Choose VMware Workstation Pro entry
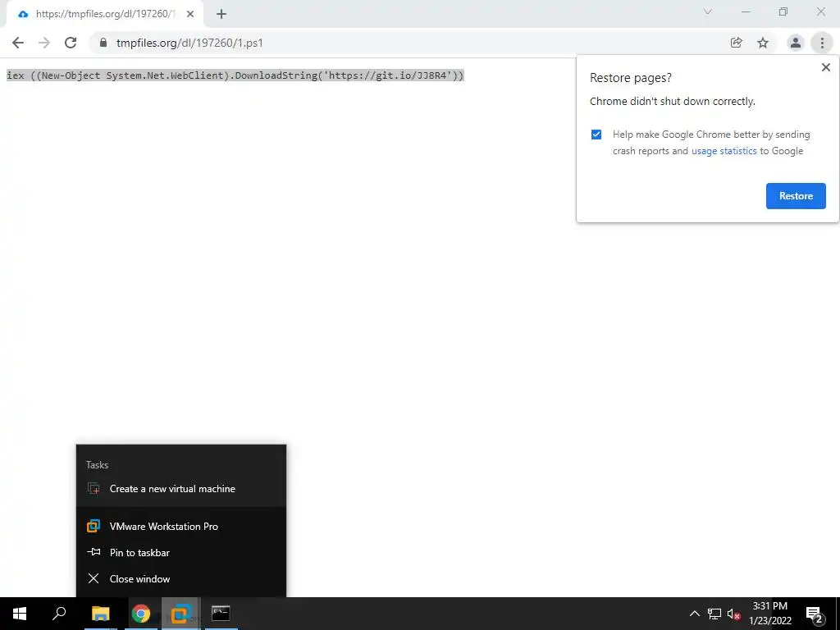 pyautogui.click(x=181, y=526)
